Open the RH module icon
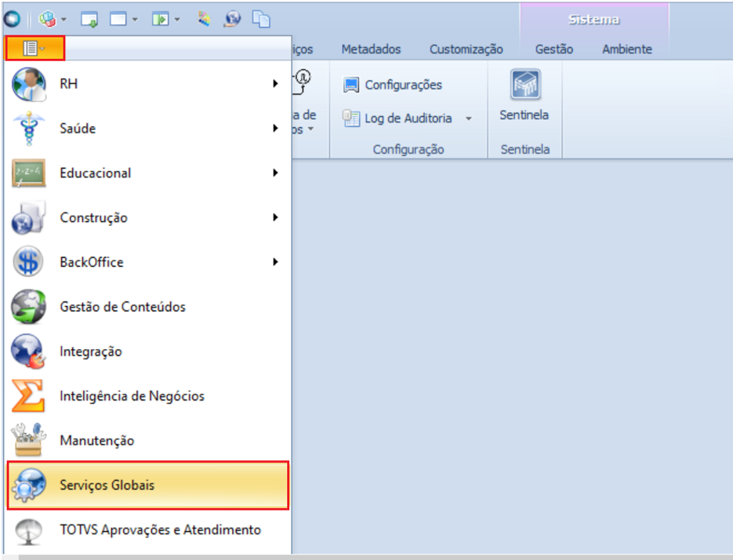The height and width of the screenshot is (560, 733). click(29, 84)
